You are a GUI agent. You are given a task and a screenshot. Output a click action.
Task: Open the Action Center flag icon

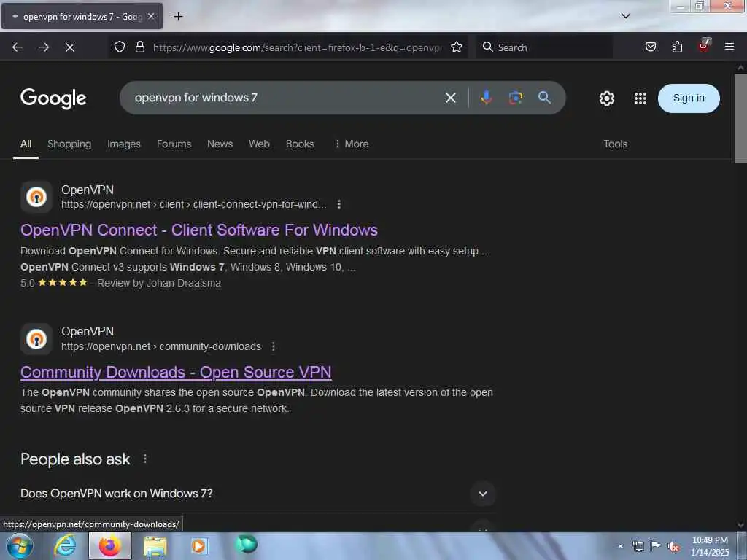655,546
